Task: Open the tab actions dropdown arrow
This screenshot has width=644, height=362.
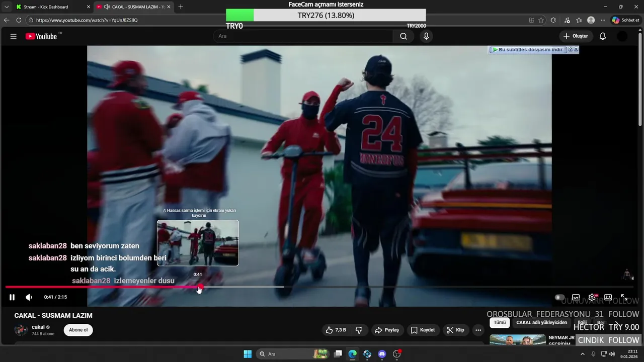Action: (x=7, y=7)
